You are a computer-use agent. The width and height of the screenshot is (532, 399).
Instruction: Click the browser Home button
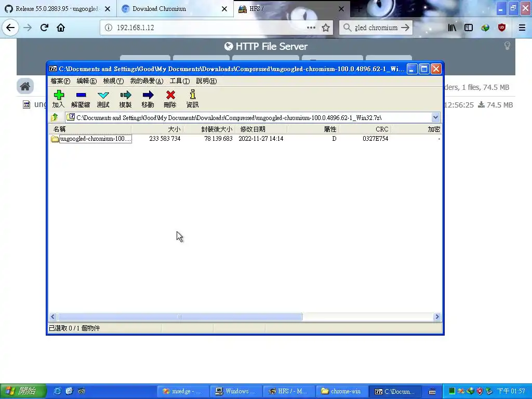(x=61, y=28)
